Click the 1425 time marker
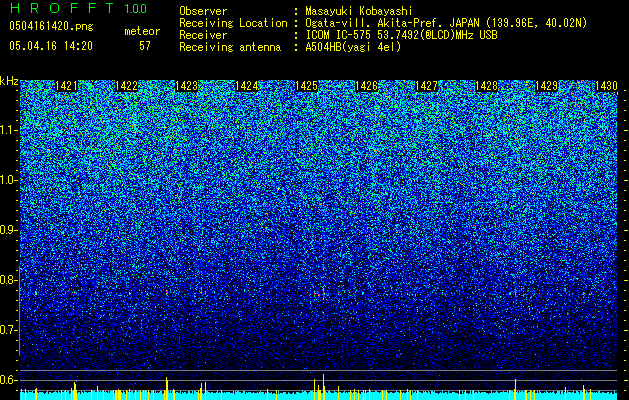Viewport: 629px width, 400px height. [x=306, y=86]
